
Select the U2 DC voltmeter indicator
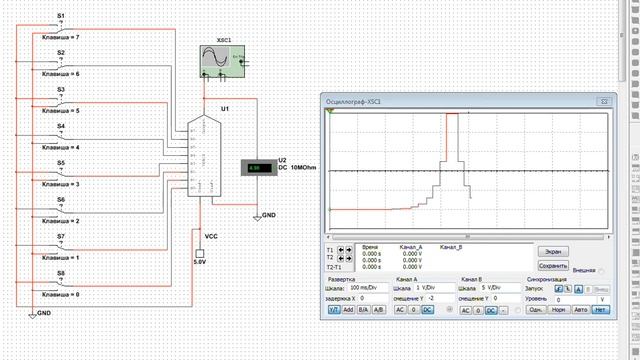[x=259, y=168]
